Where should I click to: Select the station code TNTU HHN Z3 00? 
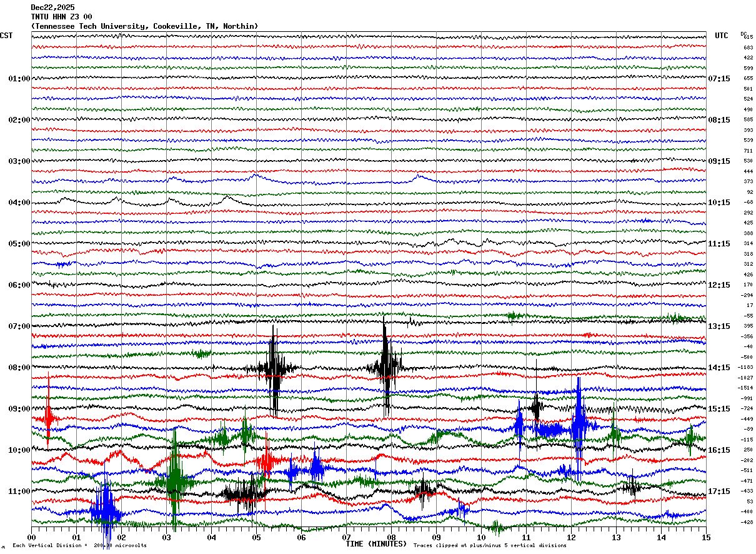pos(61,17)
